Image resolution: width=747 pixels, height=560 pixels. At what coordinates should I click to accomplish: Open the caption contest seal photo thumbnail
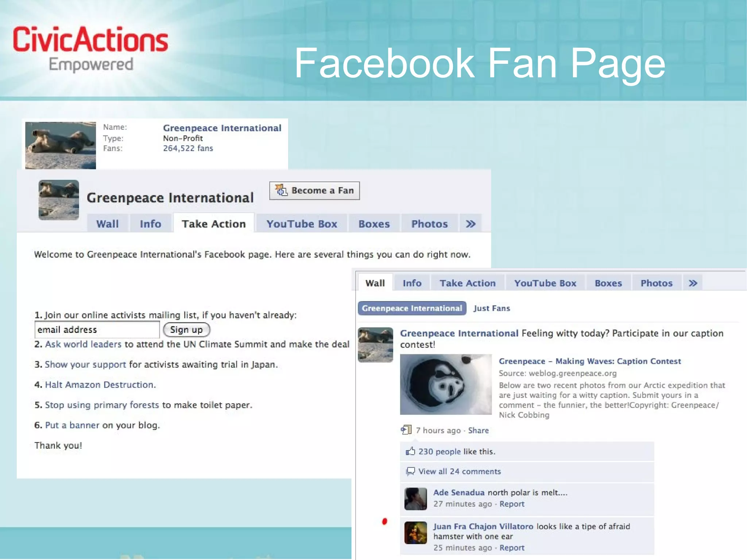point(446,384)
